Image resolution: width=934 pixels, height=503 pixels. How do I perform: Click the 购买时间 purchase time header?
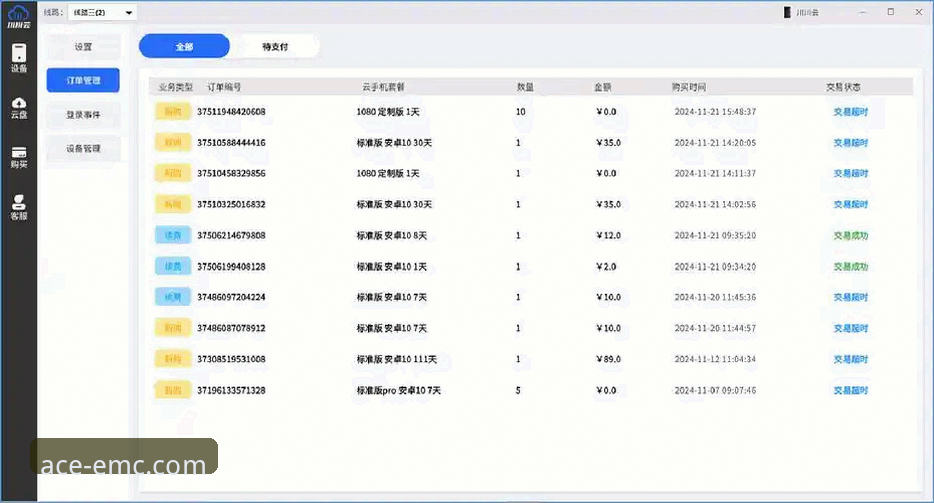pyautogui.click(x=689, y=87)
